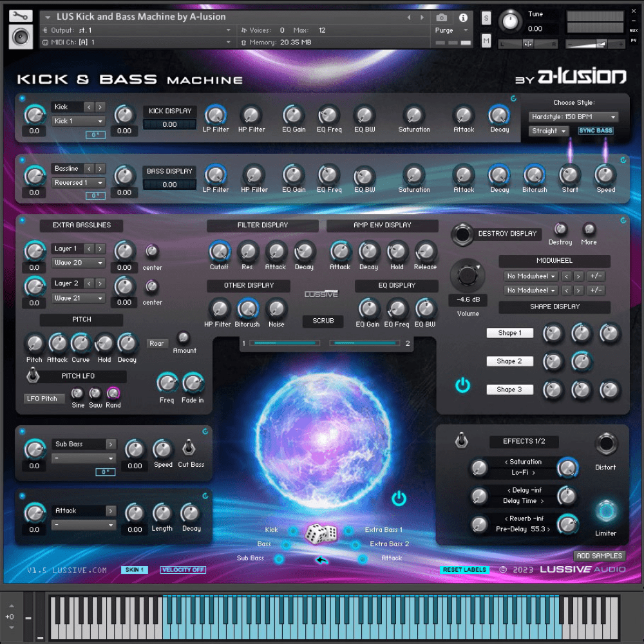Click the large Volume knob
Viewport: 644px width, 644px height.
[x=467, y=275]
